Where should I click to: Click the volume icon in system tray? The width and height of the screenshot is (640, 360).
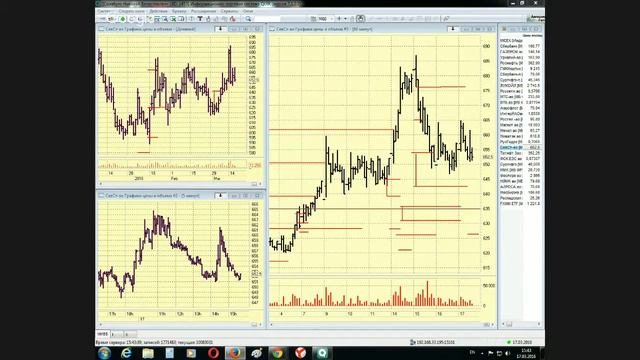(x=508, y=353)
